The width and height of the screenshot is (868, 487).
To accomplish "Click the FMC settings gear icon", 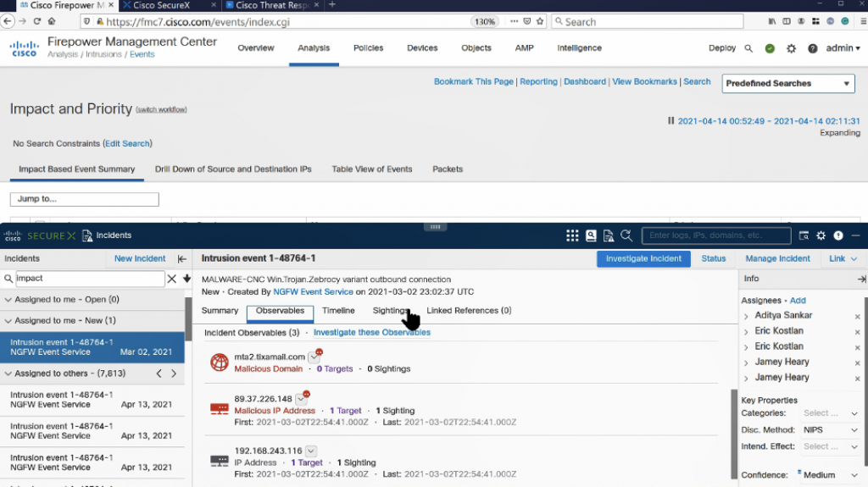I will [791, 48].
